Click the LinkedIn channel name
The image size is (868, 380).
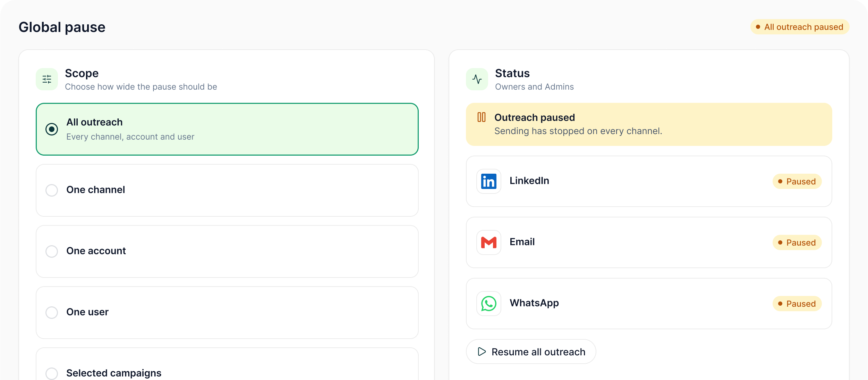coord(529,181)
